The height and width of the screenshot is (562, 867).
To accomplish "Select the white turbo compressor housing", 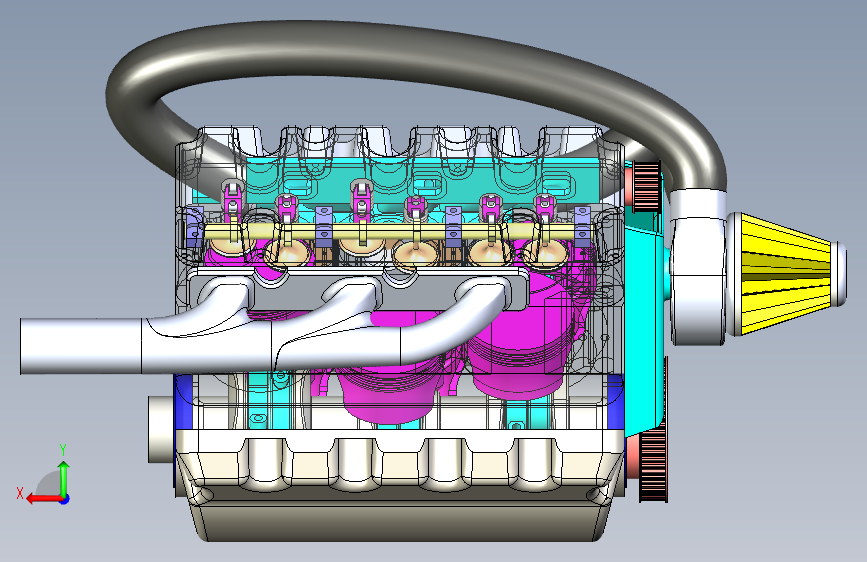I will click(698, 268).
